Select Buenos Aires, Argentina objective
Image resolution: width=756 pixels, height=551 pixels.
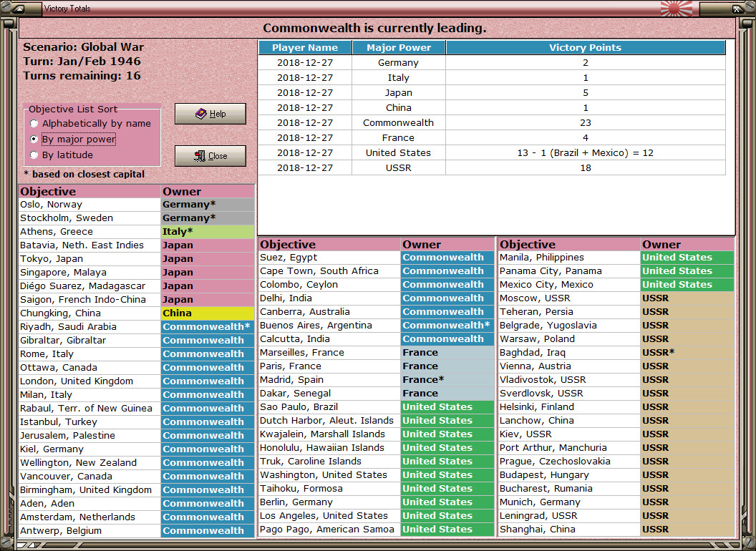(330, 326)
